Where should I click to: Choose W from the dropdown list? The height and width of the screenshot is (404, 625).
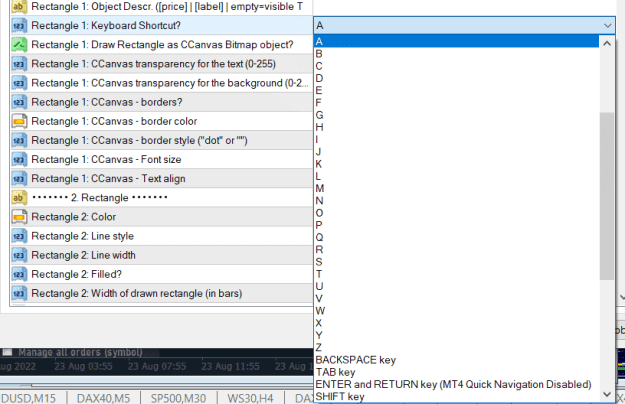[x=456, y=311]
